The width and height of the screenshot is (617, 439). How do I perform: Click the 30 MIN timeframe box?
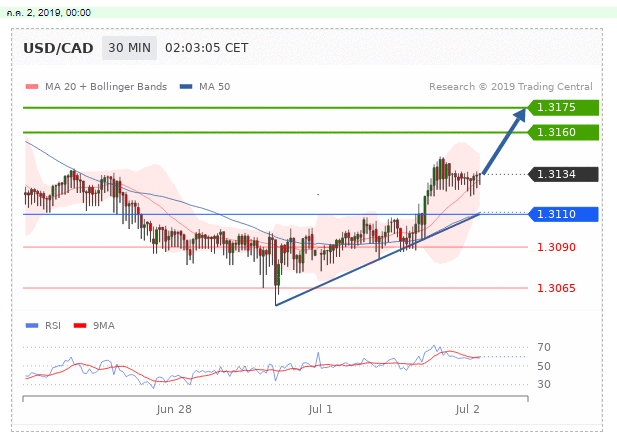coord(129,48)
